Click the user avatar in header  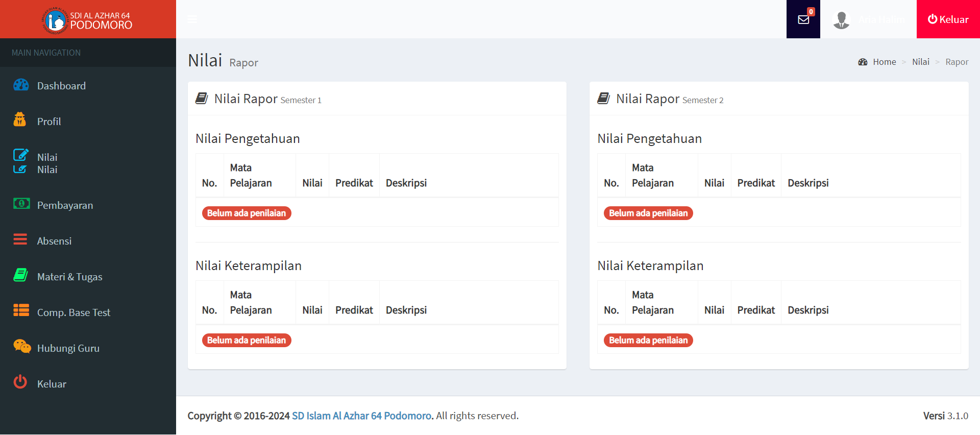(841, 19)
